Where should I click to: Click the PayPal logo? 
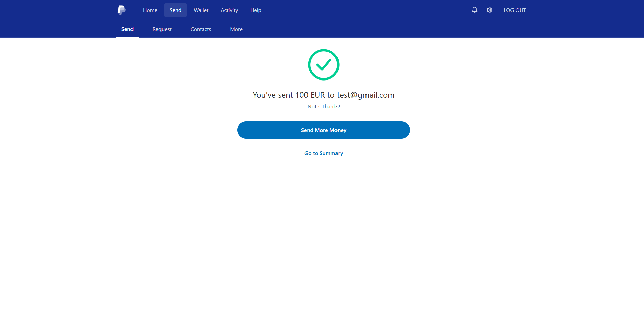(122, 10)
